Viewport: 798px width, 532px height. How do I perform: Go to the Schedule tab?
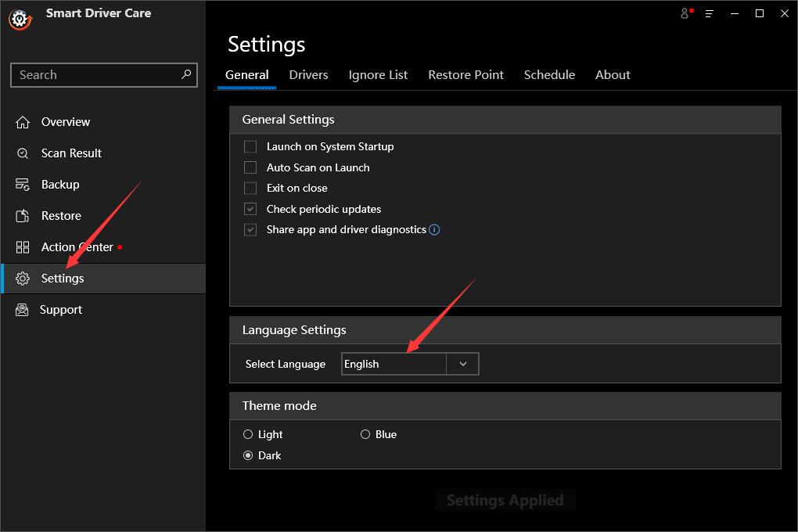point(549,75)
